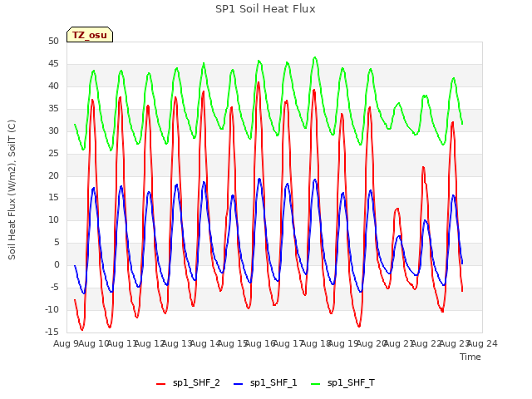The width and height of the screenshot is (532, 399).
Task: Click the y-axis tick value 50
Action: pyautogui.click(x=53, y=41)
